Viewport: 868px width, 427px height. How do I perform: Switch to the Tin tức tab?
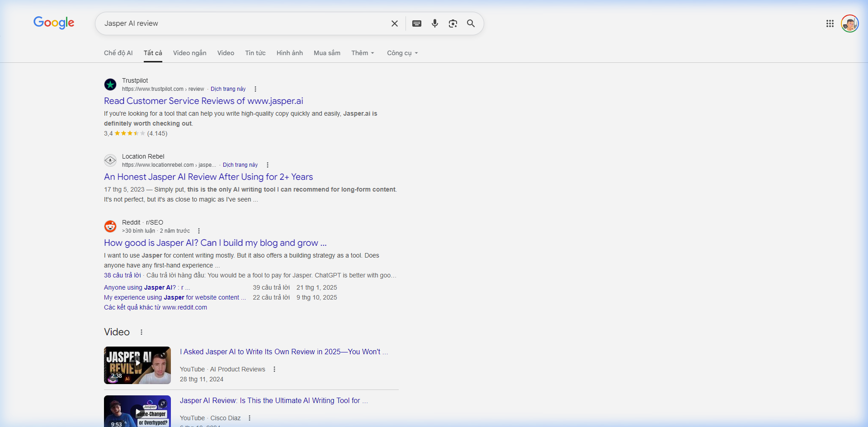[x=255, y=53]
